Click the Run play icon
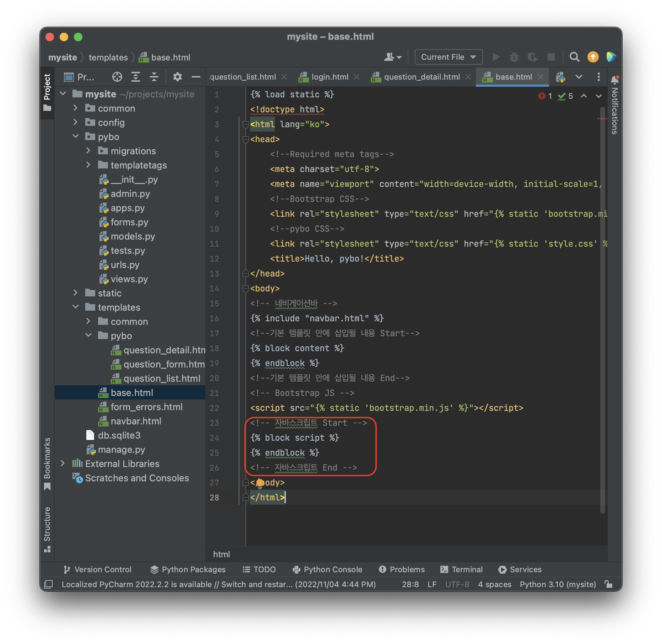This screenshot has height=644, width=662. (496, 57)
